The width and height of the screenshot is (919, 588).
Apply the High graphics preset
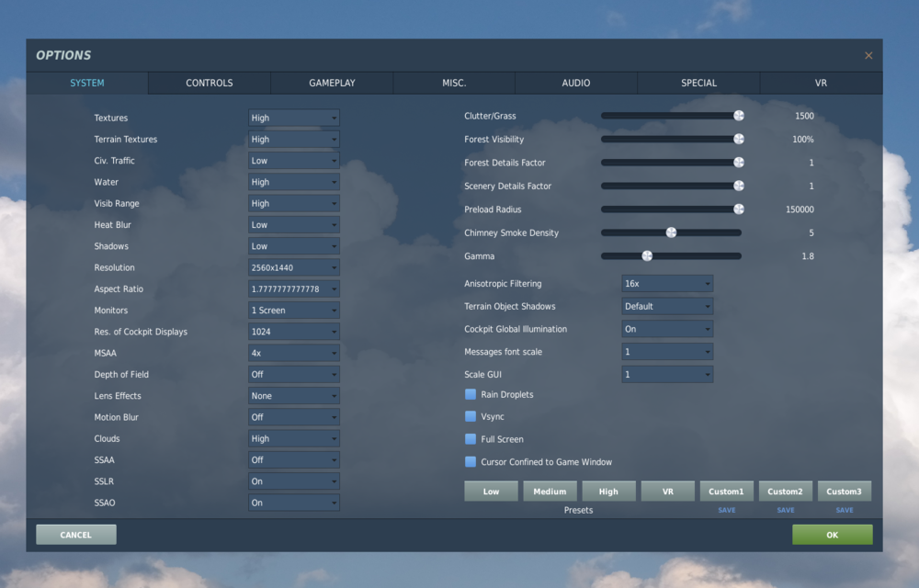click(608, 491)
